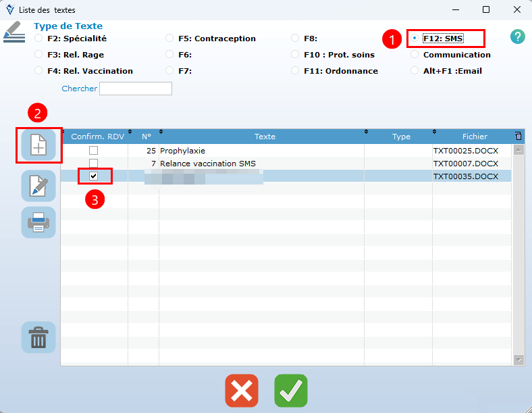This screenshot has height=413, width=532.
Task: Open the table options icon beside the Fichier header
Action: (x=518, y=136)
